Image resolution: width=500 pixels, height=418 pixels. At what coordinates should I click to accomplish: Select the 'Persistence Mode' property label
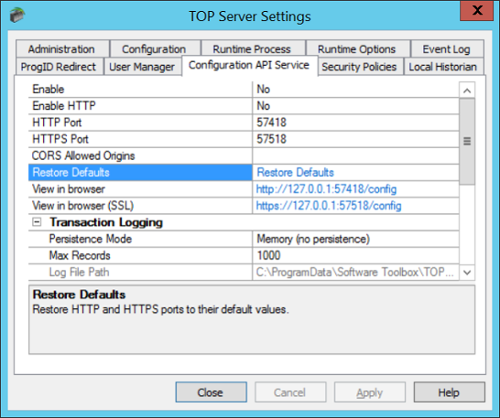click(x=90, y=239)
